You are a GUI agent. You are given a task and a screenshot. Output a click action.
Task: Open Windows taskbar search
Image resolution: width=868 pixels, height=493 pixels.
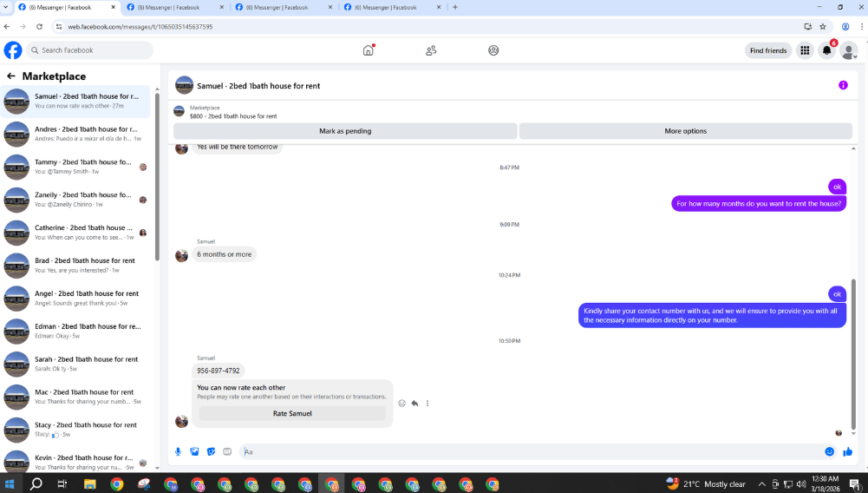coord(36,484)
